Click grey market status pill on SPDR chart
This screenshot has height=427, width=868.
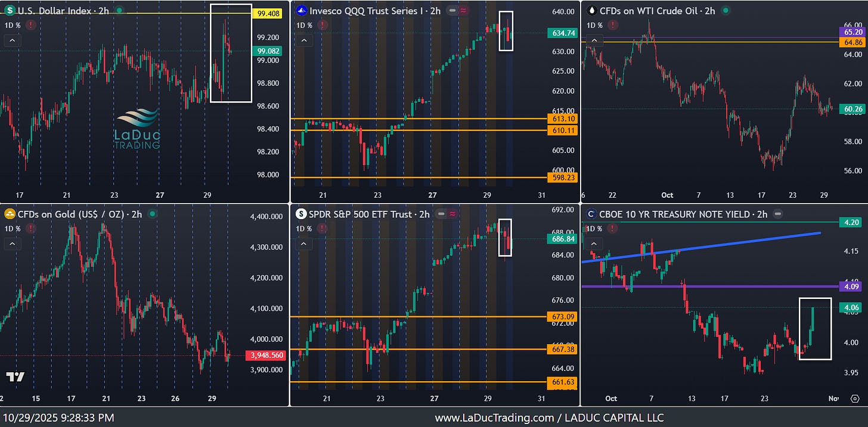442,214
